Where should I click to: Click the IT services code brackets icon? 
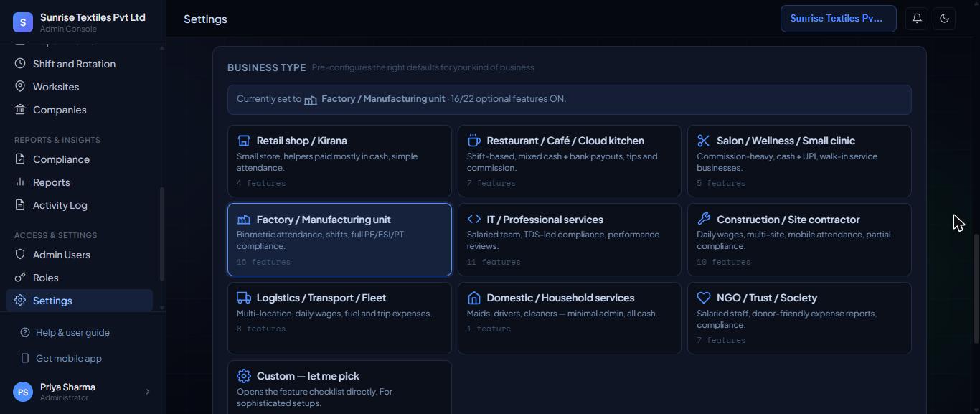point(473,220)
